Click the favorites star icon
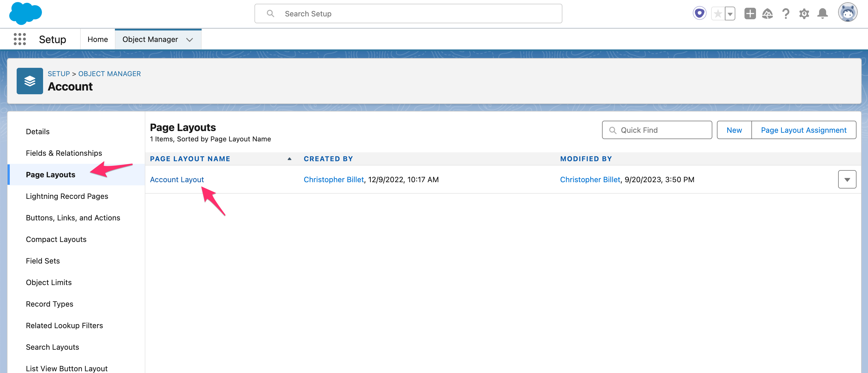 click(x=718, y=14)
